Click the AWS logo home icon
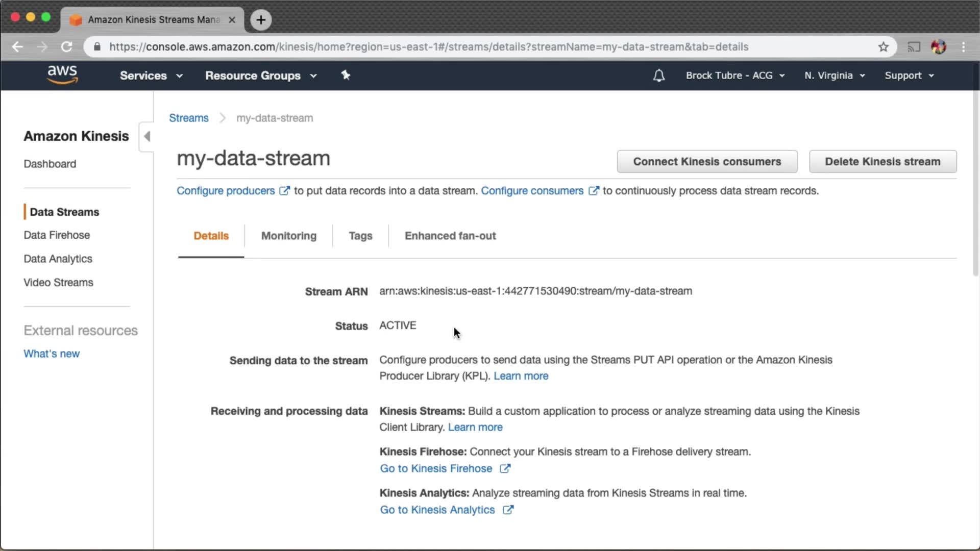980x551 pixels. click(x=62, y=74)
